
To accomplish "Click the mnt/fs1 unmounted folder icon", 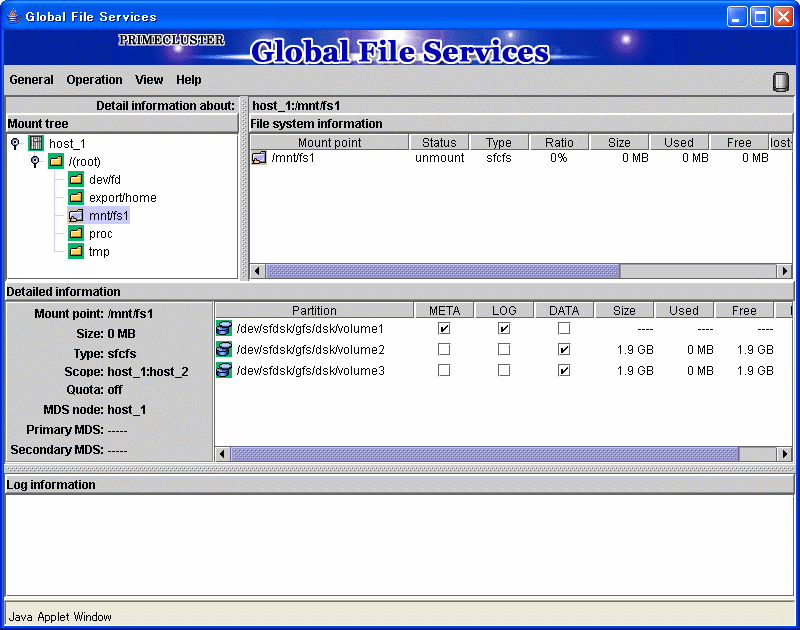I will [x=76, y=216].
